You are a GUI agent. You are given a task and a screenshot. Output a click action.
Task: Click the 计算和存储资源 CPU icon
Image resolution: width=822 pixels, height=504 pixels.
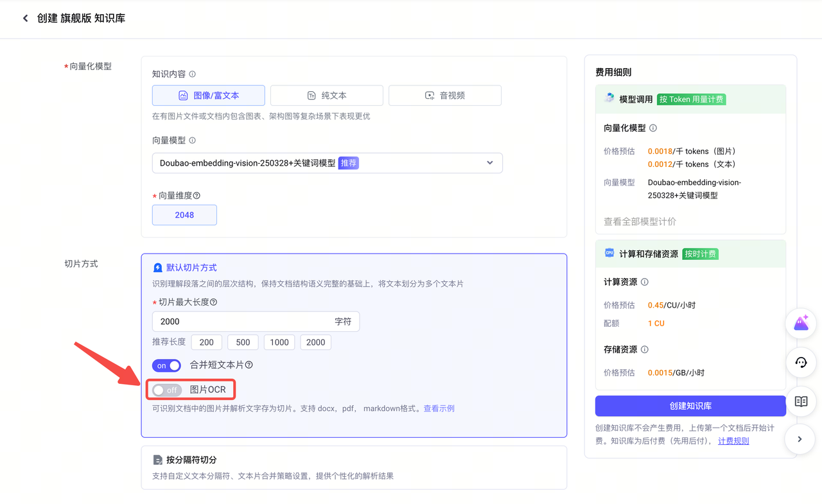(x=609, y=253)
